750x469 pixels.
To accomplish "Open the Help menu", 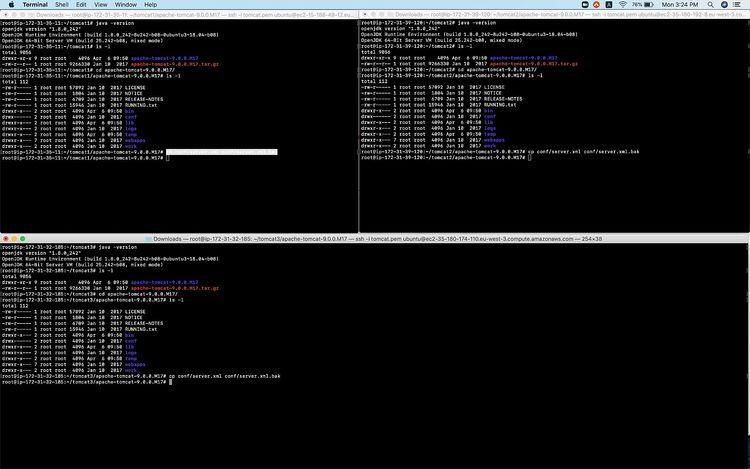I will tap(149, 4).
